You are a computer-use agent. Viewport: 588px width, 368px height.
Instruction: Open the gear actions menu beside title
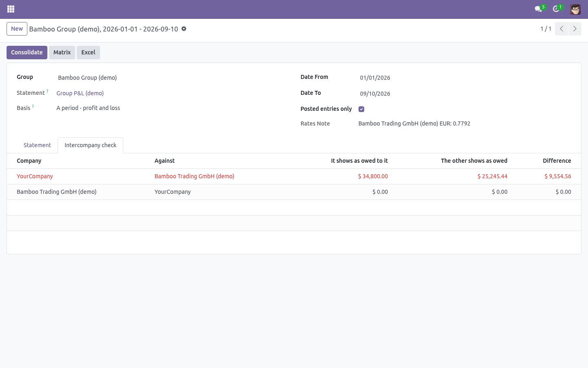coord(184,29)
